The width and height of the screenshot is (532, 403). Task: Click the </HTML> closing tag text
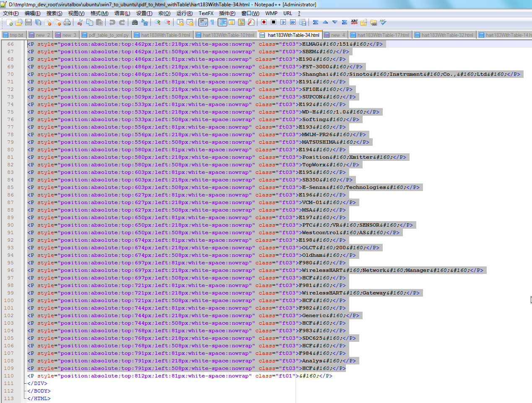39,398
